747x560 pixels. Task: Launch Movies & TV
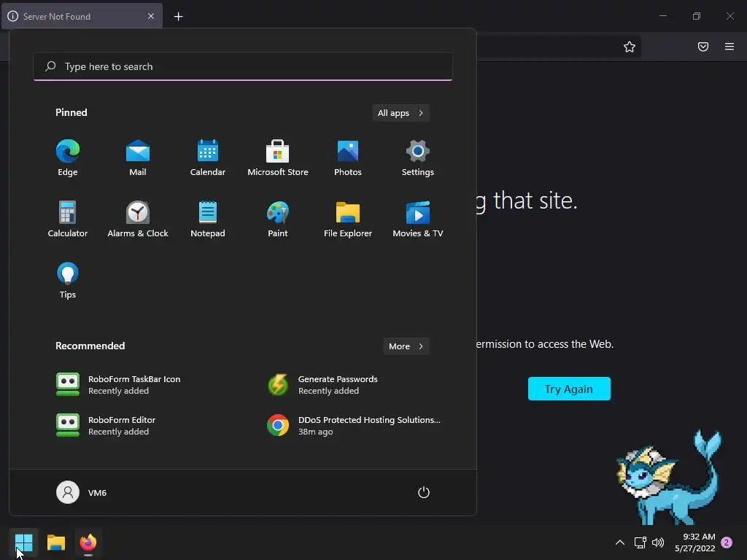tap(418, 219)
